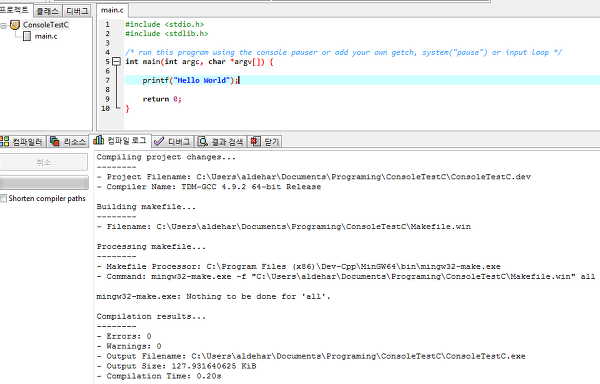Click 'Processing makefile...' log line
Screen dimensions: 600x384
151,246
